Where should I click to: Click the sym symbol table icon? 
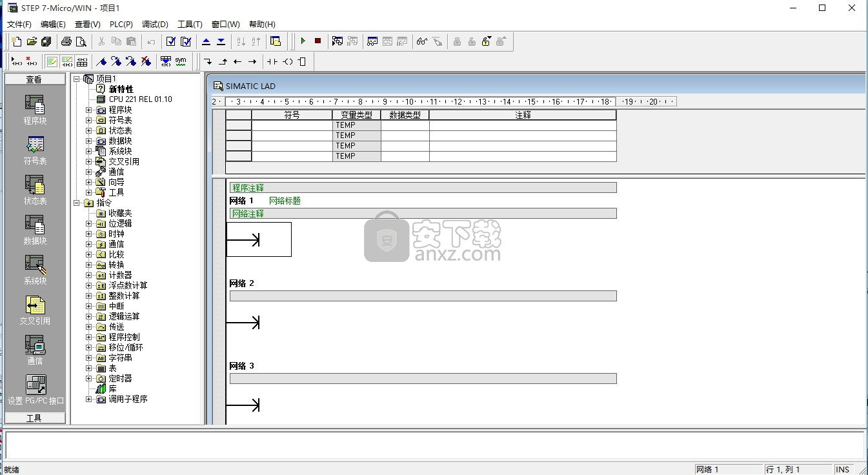pyautogui.click(x=181, y=61)
